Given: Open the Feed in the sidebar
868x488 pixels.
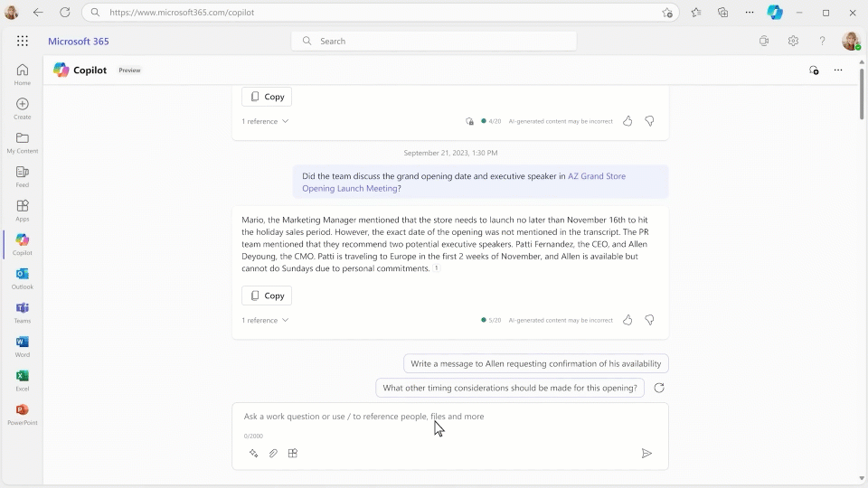Looking at the screenshot, I should [22, 176].
